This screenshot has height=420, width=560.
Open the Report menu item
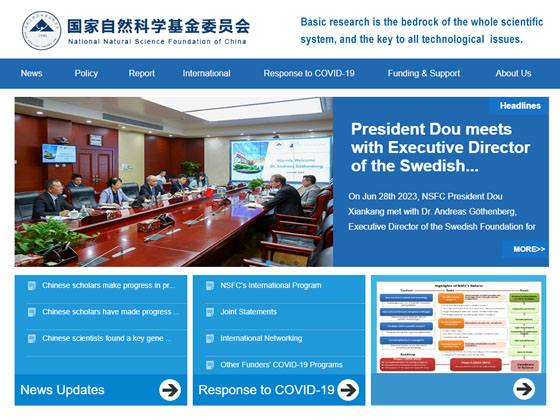[141, 73]
